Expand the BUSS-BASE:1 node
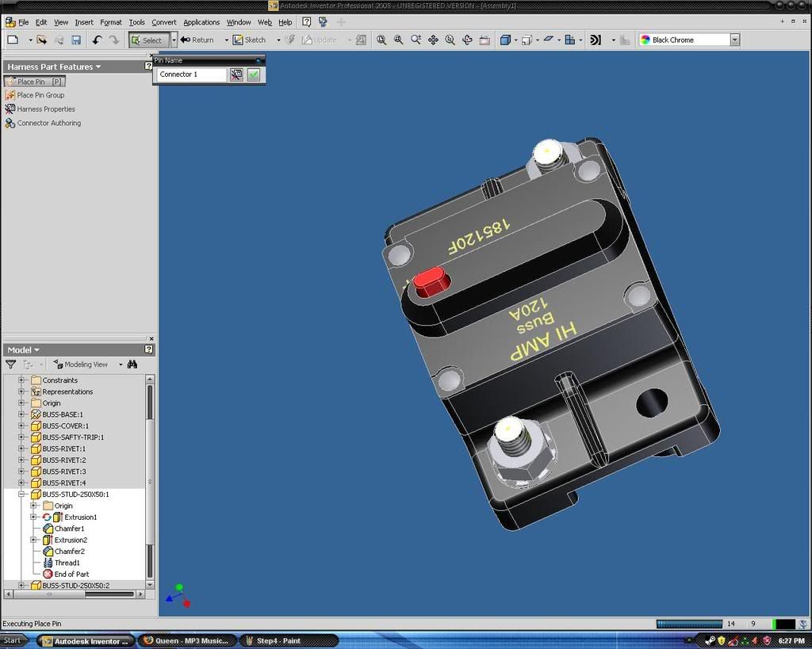 pos(21,414)
